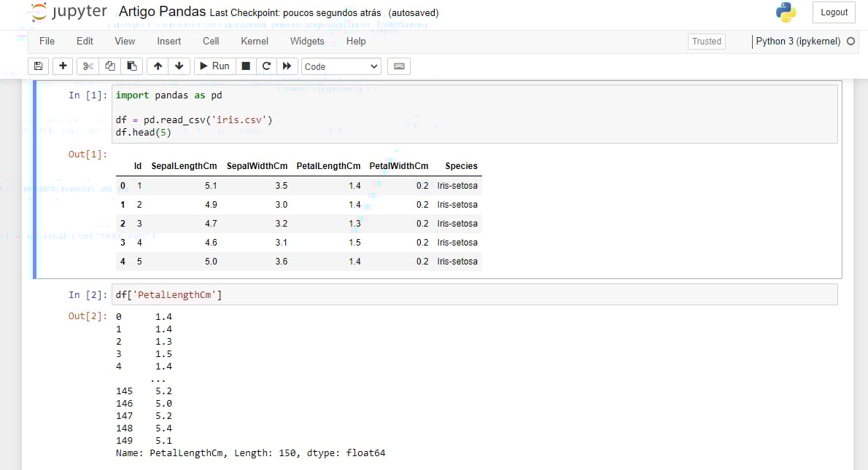Click the Species column header
Viewport: 868px width, 470px height.
click(461, 166)
